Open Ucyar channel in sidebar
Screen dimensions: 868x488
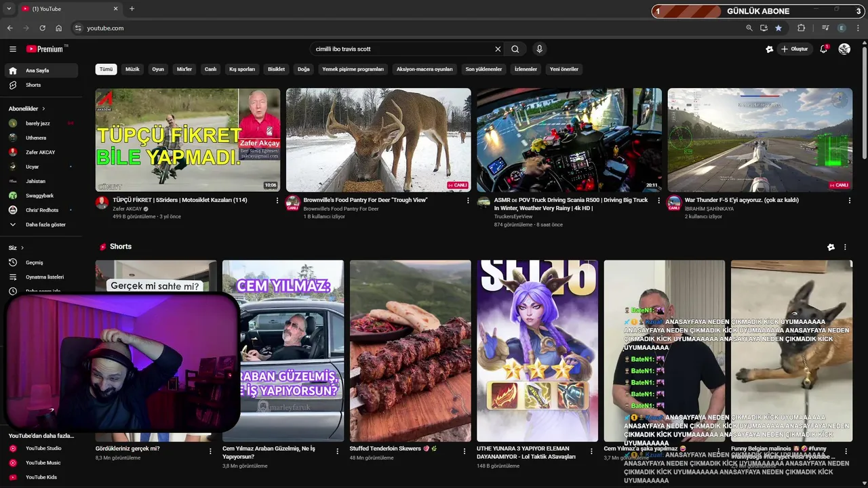coord(41,167)
